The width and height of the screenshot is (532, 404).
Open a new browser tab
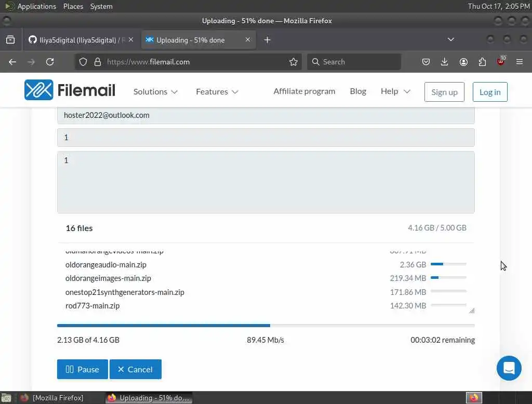coord(268,40)
